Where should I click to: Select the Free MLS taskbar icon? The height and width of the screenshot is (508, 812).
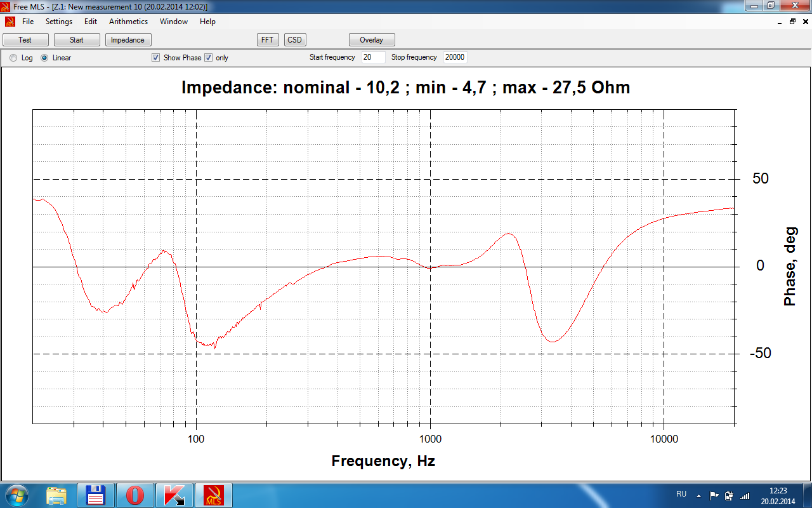tap(214, 495)
